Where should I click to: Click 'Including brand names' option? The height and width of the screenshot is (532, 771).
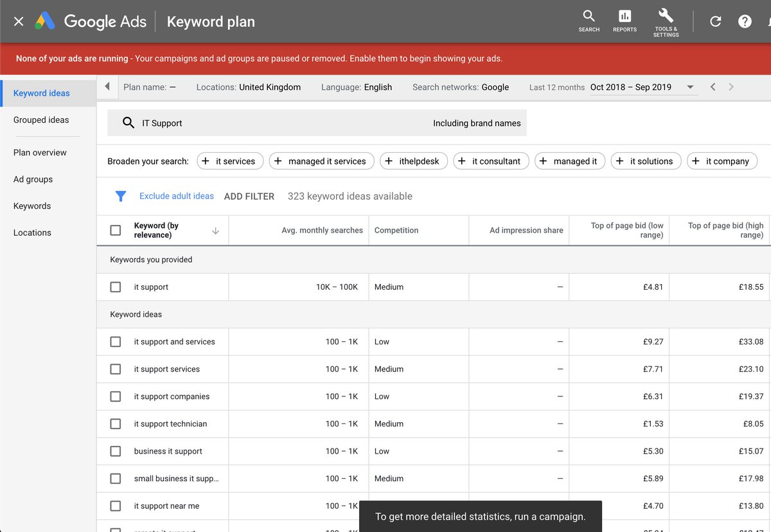click(477, 123)
